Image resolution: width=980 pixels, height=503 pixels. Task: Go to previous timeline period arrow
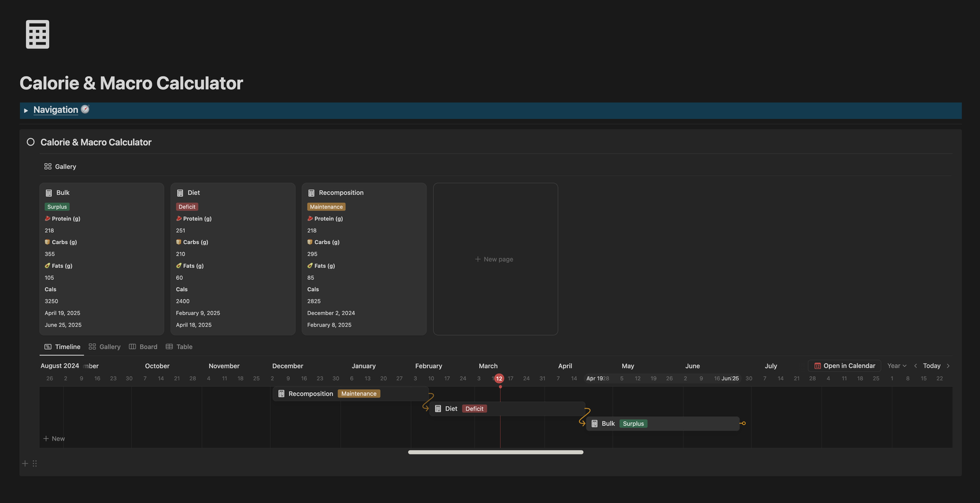click(x=916, y=366)
